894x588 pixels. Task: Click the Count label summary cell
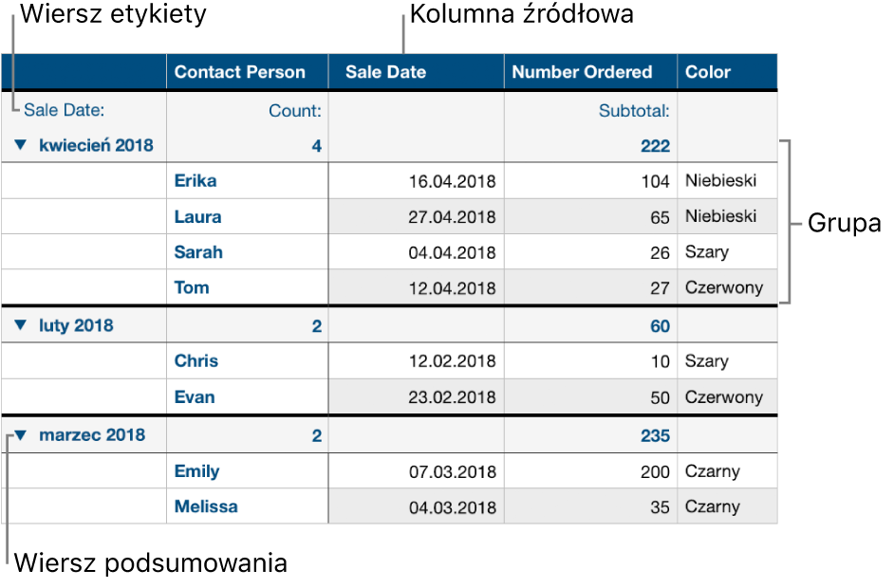248,111
